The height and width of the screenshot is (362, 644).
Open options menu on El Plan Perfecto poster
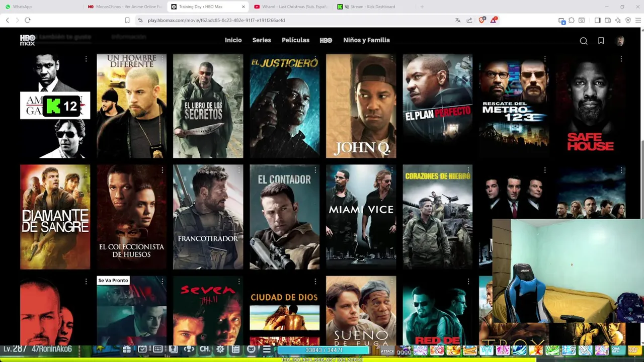tap(468, 59)
